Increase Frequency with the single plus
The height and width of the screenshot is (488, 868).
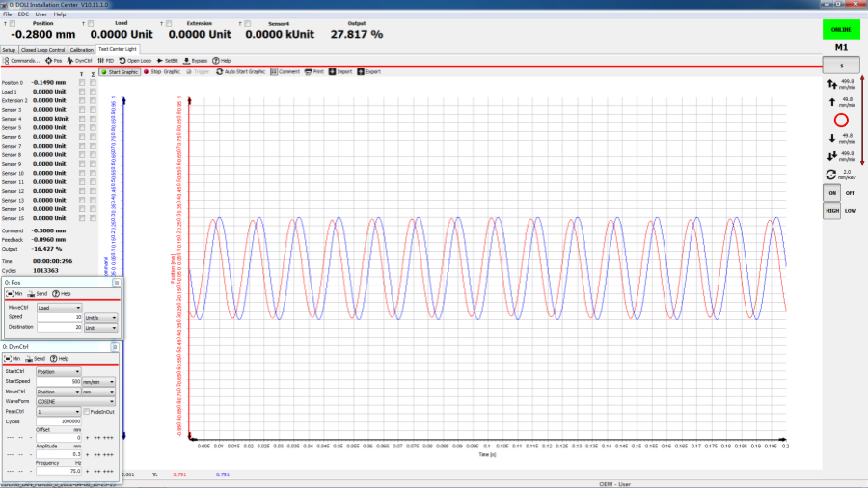coord(87,472)
